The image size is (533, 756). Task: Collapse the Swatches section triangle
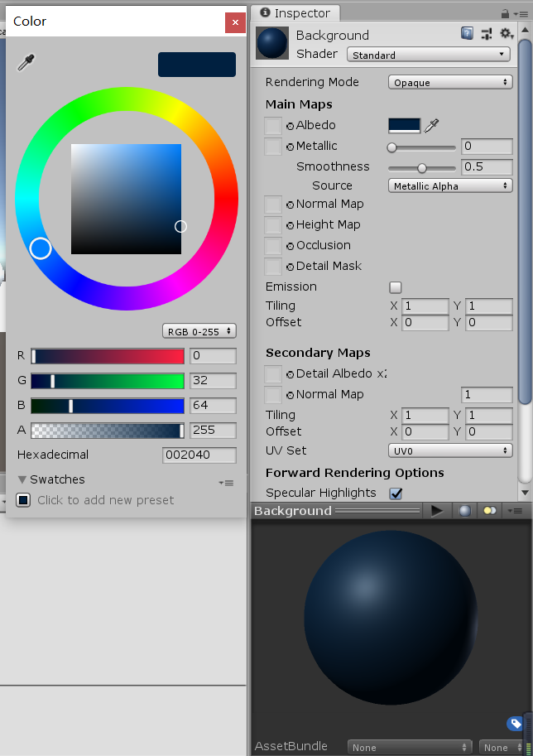pyautogui.click(x=22, y=479)
